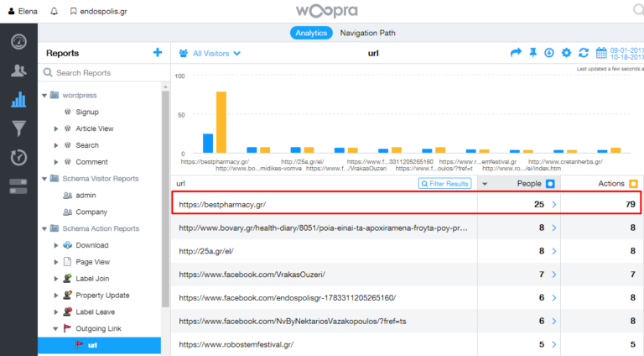Collapse the wordpress folder

tap(44, 96)
